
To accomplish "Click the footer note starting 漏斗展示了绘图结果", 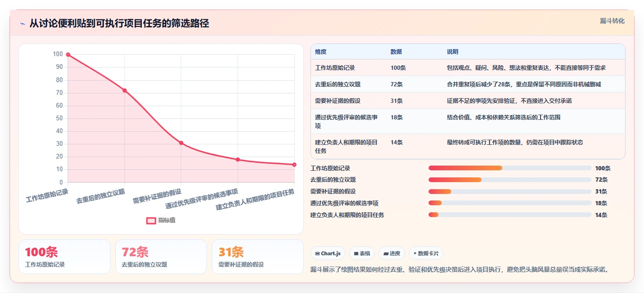I will click(460, 270).
